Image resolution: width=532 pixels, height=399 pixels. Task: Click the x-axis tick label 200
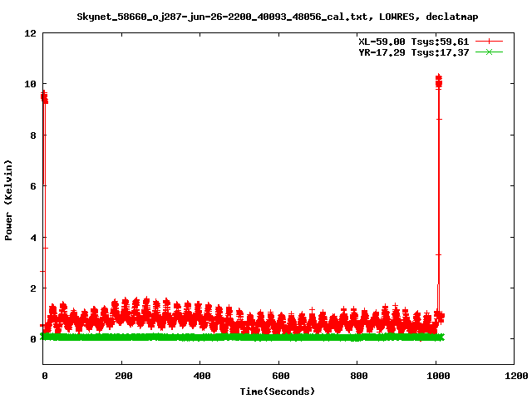pyautogui.click(x=124, y=376)
